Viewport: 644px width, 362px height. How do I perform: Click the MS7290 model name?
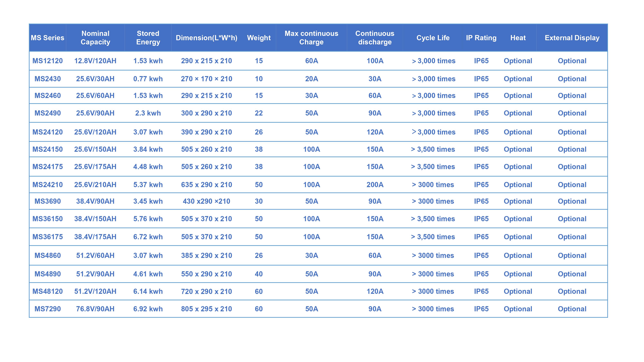47,309
